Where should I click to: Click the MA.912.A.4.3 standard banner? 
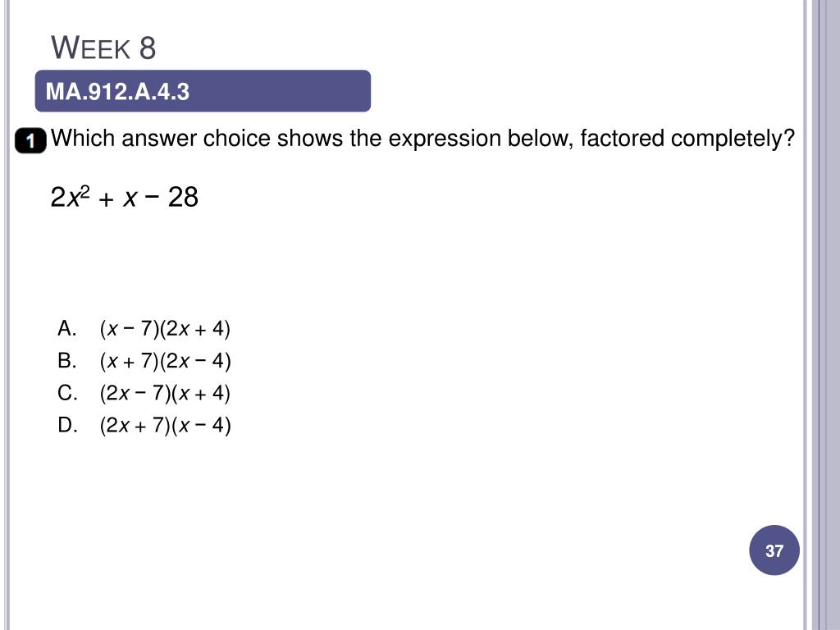pos(203,91)
